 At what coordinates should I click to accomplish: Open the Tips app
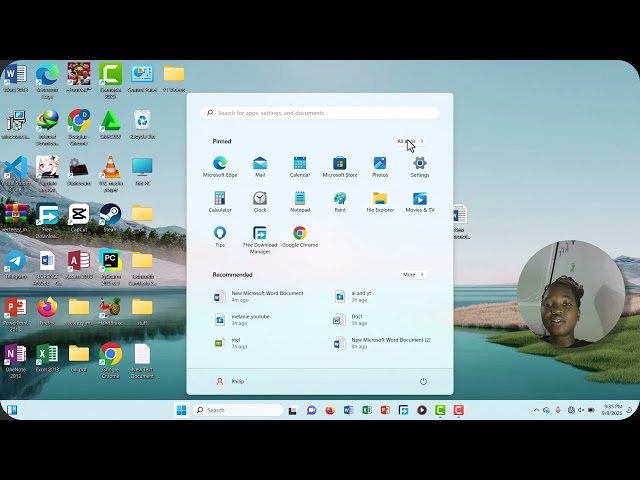point(220,237)
